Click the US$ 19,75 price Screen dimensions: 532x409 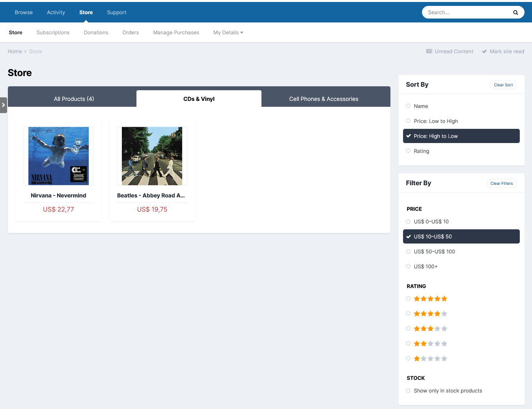152,210
